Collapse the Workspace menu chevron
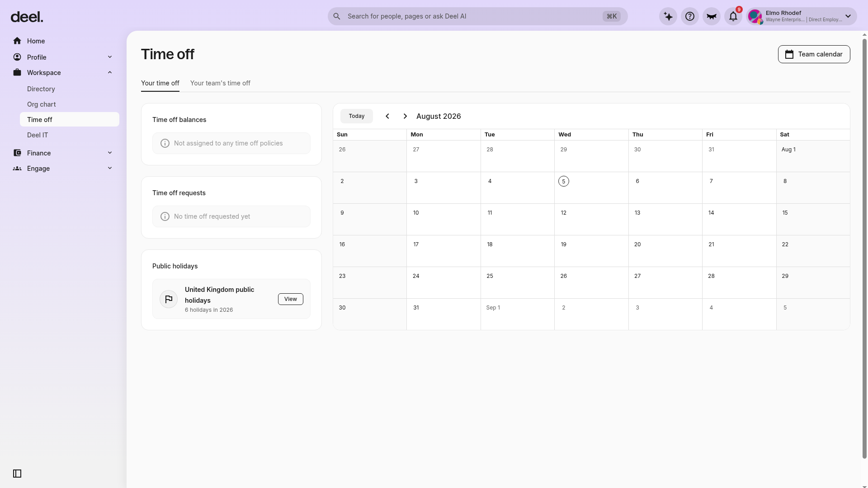This screenshot has height=488, width=868. point(110,72)
